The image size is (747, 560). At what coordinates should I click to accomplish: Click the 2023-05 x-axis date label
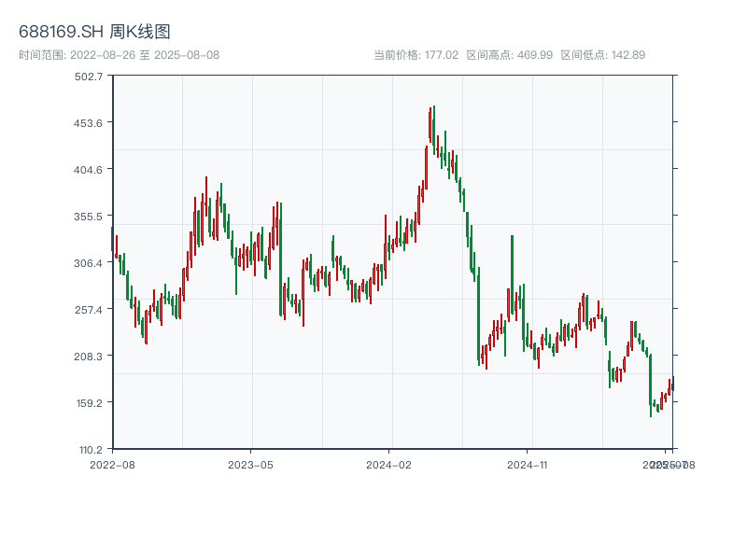coord(251,464)
